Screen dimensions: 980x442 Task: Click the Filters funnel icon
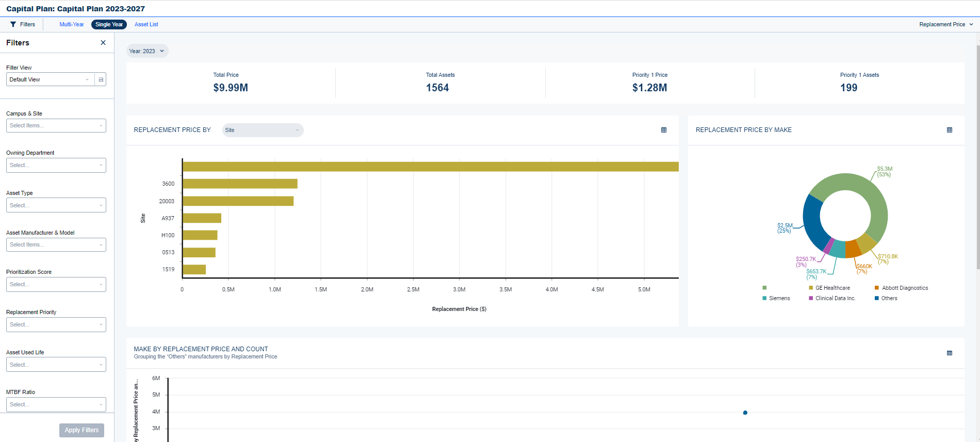(x=13, y=24)
